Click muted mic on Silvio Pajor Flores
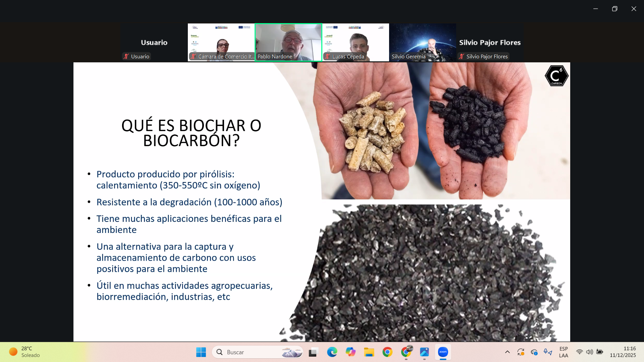This screenshot has width=644, height=362. point(462,57)
